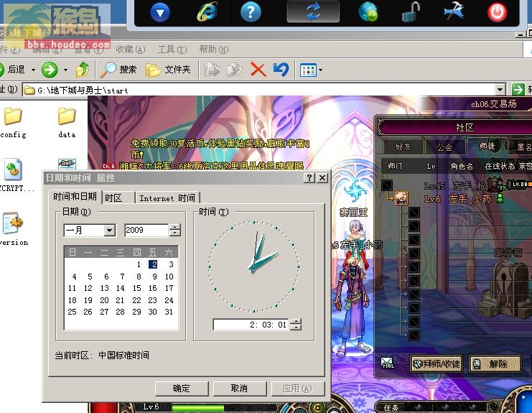Confirm with the 确定 button
Image resolution: width=532 pixels, height=413 pixels.
(x=182, y=389)
